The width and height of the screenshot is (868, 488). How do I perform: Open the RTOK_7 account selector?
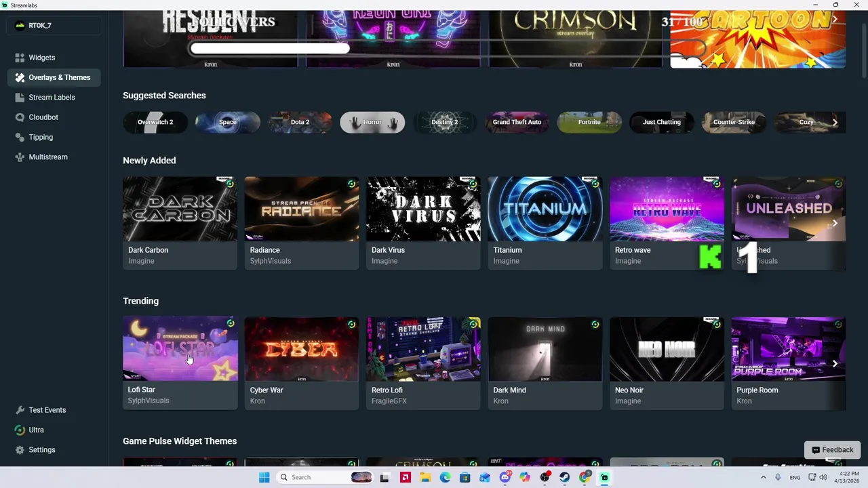(x=54, y=26)
